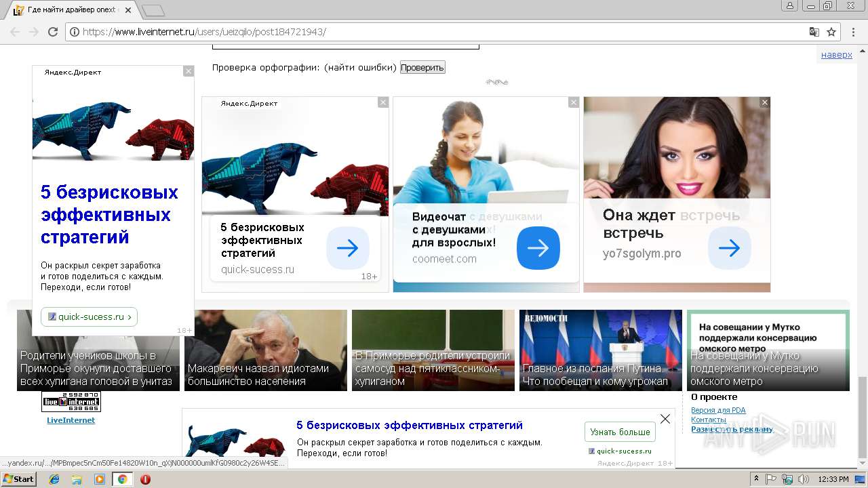Open a new tab with the tab button
This screenshot has height=488, width=868.
tap(153, 10)
